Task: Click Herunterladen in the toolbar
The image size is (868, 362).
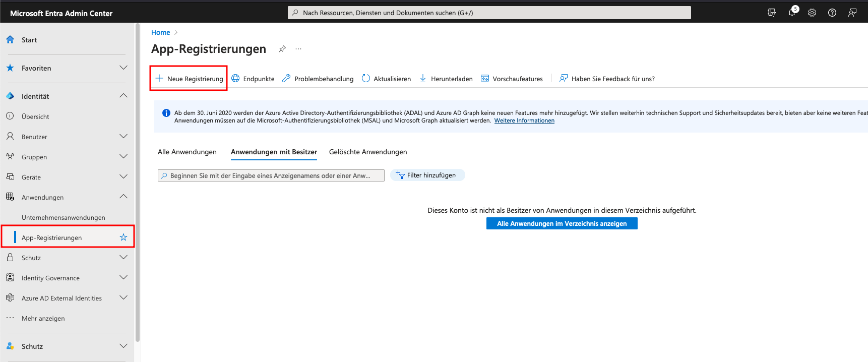Action: point(446,79)
